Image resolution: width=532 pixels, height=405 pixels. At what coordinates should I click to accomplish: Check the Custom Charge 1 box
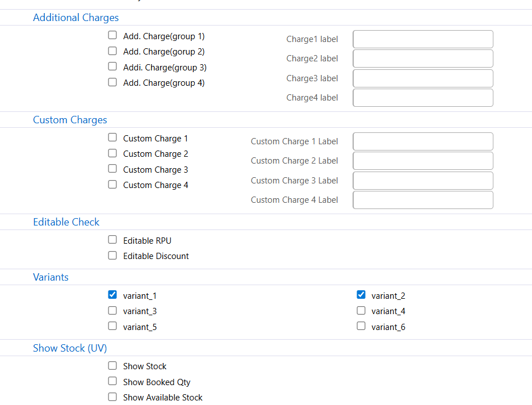112,137
